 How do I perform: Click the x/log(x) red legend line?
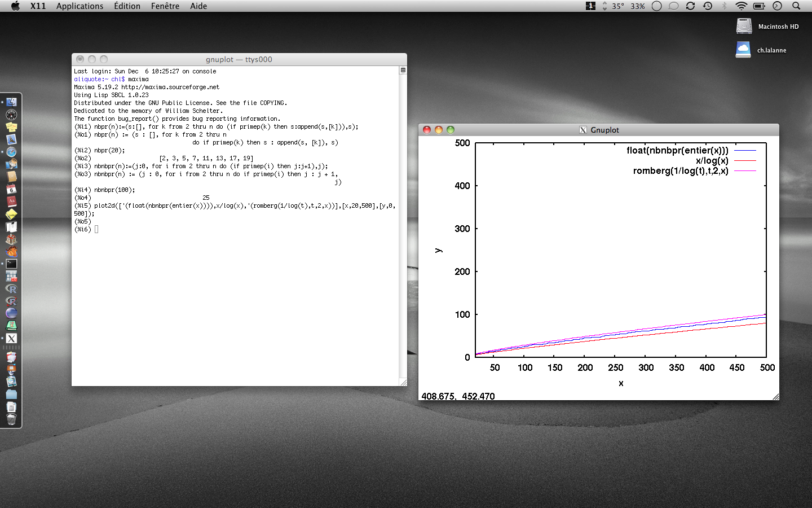[x=745, y=161]
